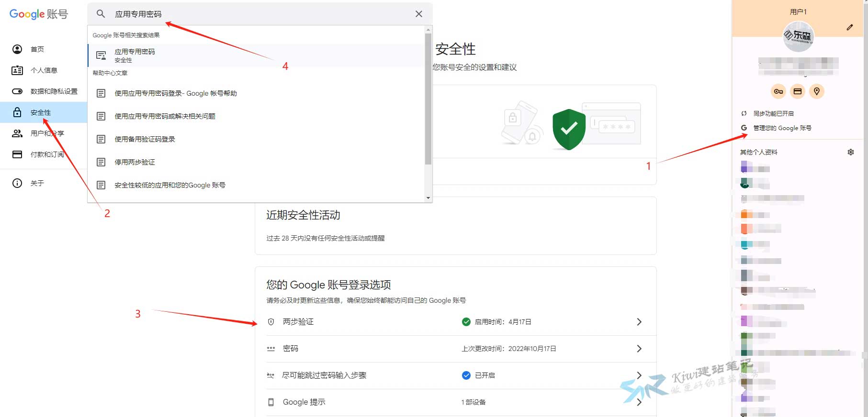Click the 两步验证 shield icon
Image resolution: width=868 pixels, height=417 pixels.
271,322
